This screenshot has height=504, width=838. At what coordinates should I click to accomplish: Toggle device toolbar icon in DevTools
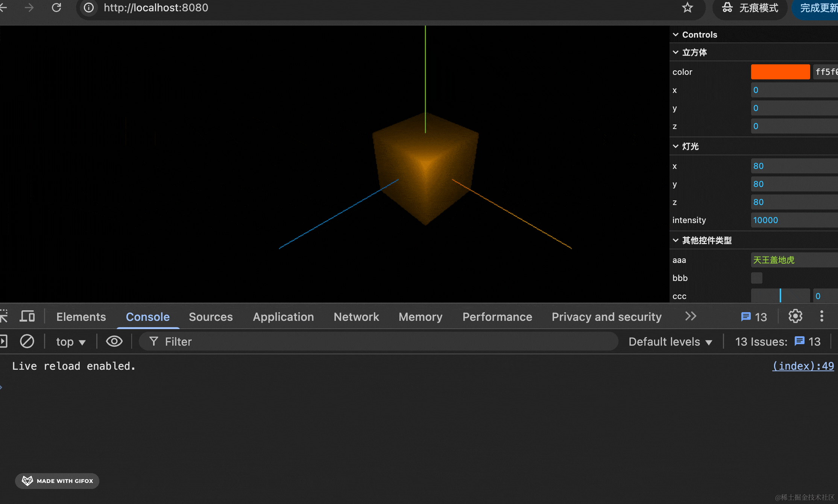[x=27, y=317]
